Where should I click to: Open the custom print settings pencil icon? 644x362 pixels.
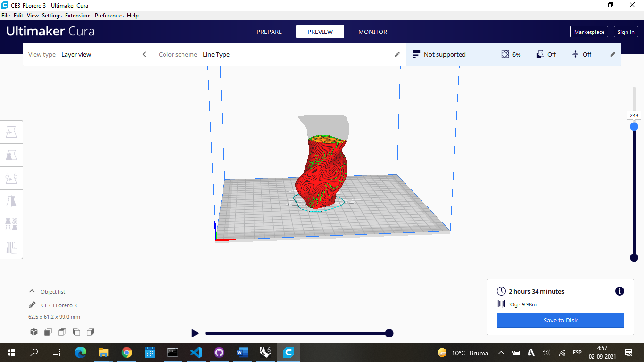tap(612, 54)
